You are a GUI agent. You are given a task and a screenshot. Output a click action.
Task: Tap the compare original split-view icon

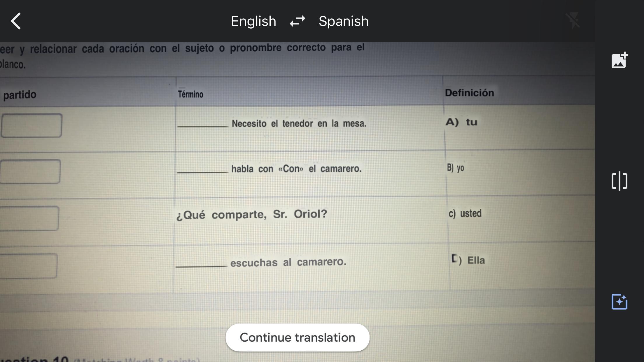[x=619, y=181]
